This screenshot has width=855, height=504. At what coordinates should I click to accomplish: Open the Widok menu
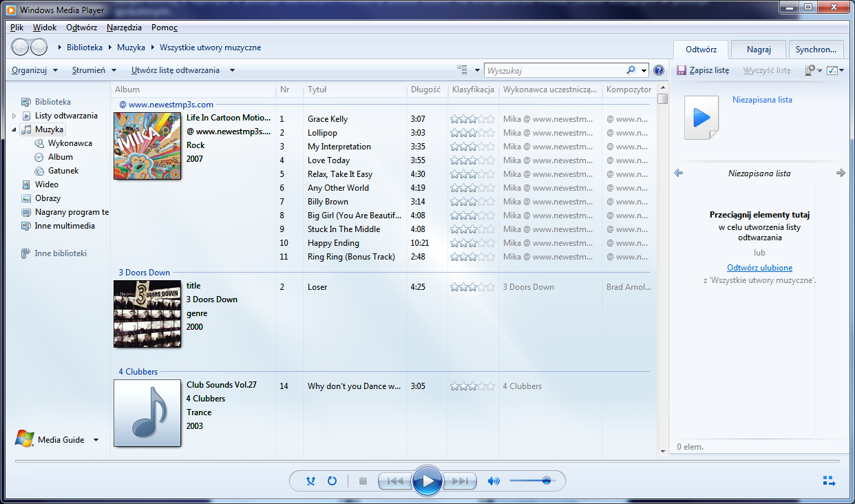pos(45,28)
